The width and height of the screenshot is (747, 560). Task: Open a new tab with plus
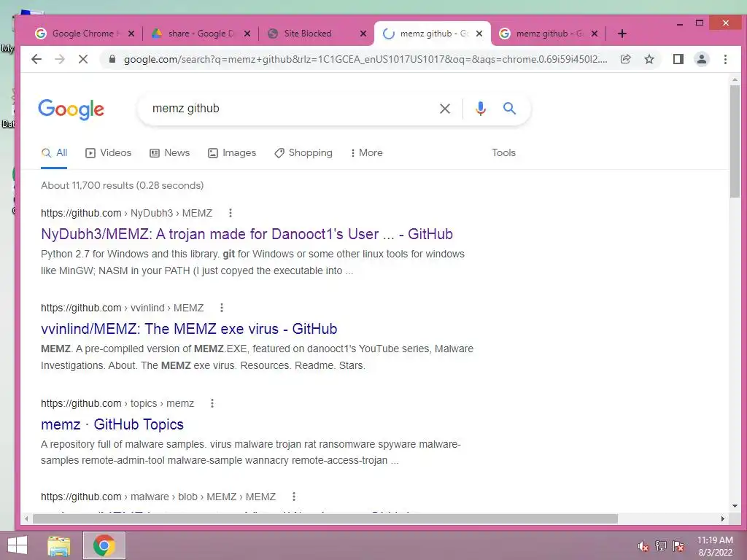pyautogui.click(x=622, y=34)
